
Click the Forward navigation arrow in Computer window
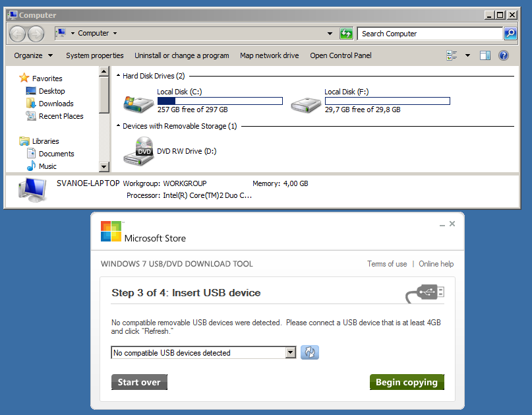pyautogui.click(x=36, y=34)
